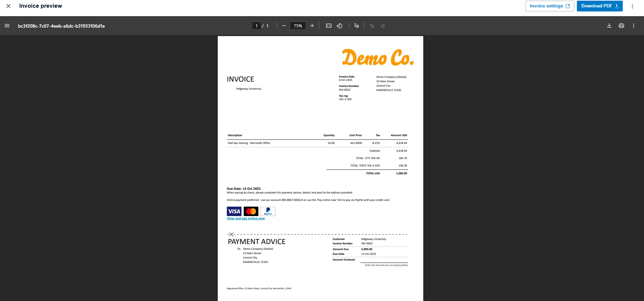Click the Tax reg number 101-2-303
The width and height of the screenshot is (644, 301).
(345, 99)
